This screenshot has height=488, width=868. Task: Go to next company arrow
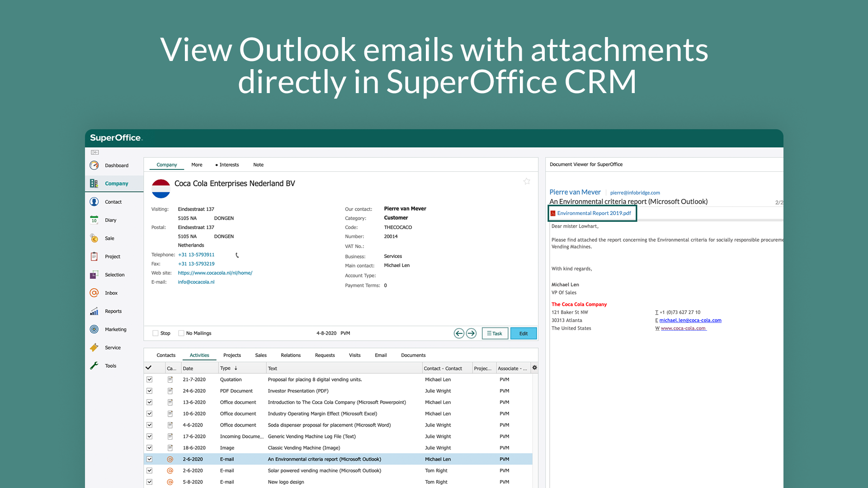point(471,333)
